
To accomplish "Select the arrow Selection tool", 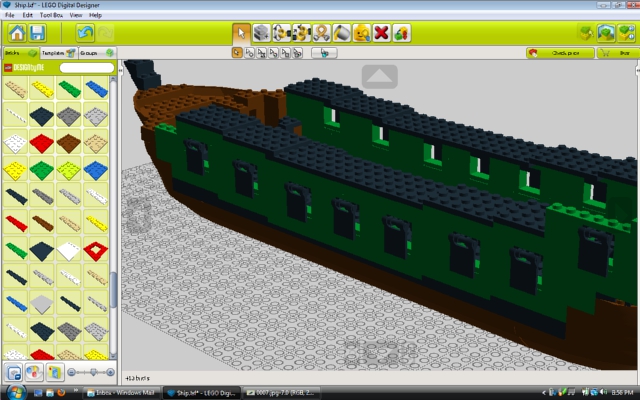I will pos(241,33).
